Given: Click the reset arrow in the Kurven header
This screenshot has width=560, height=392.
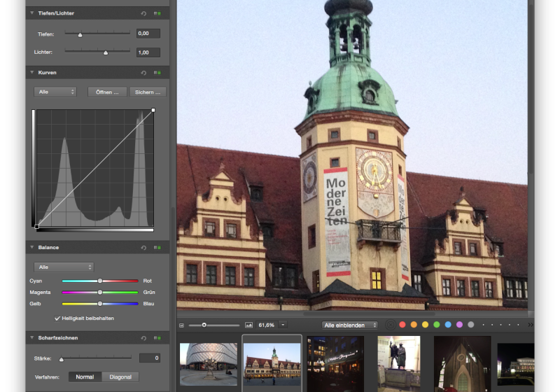Looking at the screenshot, I should point(143,72).
